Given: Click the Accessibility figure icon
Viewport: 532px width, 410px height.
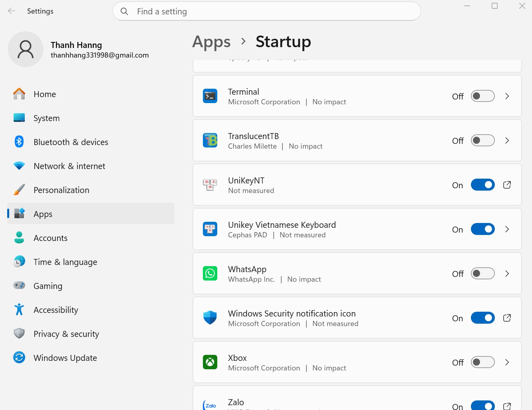Looking at the screenshot, I should tap(19, 310).
